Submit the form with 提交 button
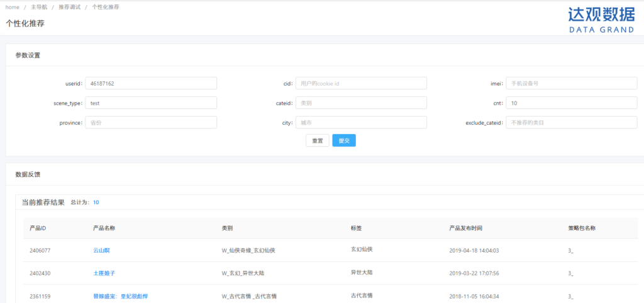This screenshot has width=644, height=303. coord(344,140)
